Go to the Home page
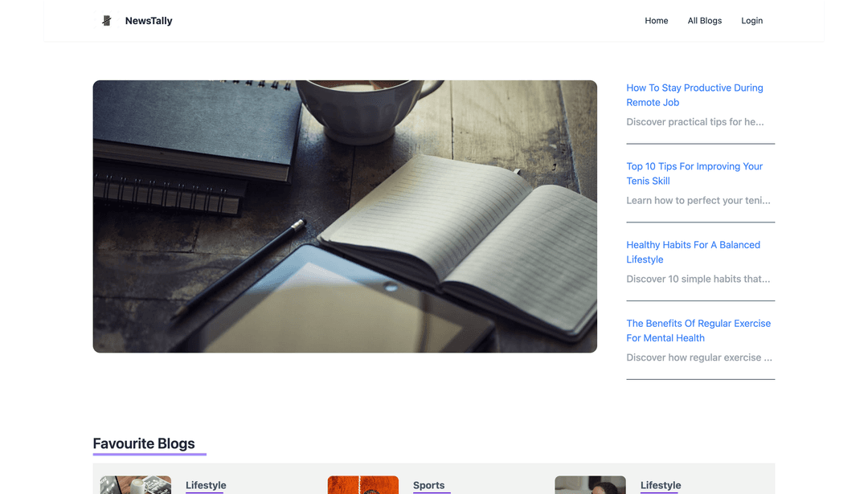Image resolution: width=868 pixels, height=494 pixels. pos(656,21)
